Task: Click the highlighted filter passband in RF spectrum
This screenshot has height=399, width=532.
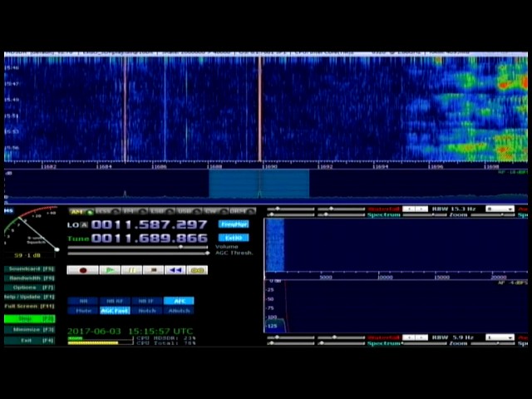Action: pyautogui.click(x=259, y=184)
